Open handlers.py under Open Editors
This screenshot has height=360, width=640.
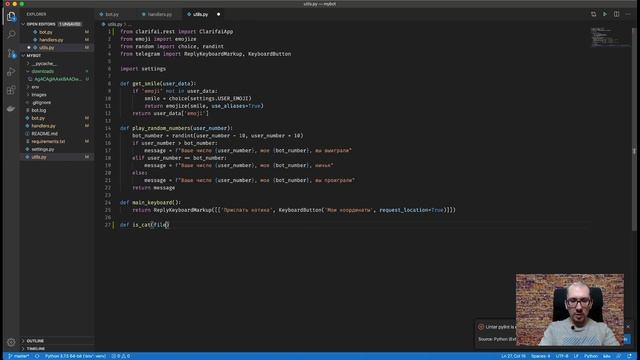coord(51,40)
